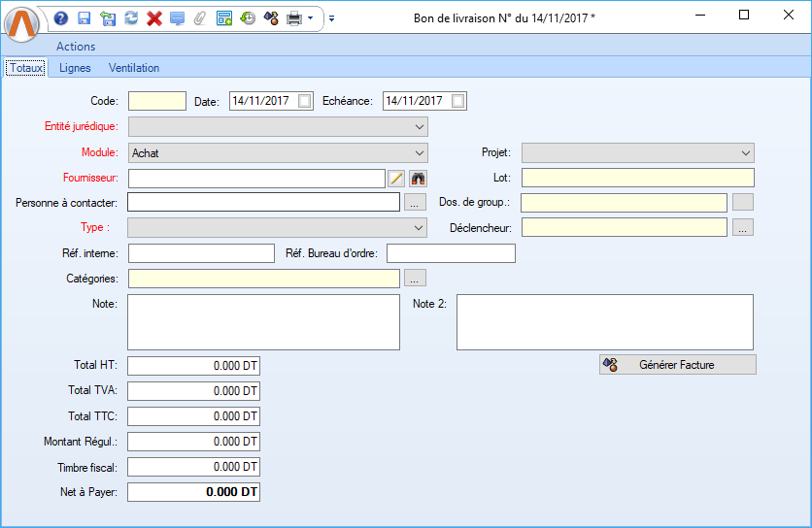Image resolution: width=812 pixels, height=528 pixels.
Task: Delete the record with red X icon
Action: click(153, 17)
